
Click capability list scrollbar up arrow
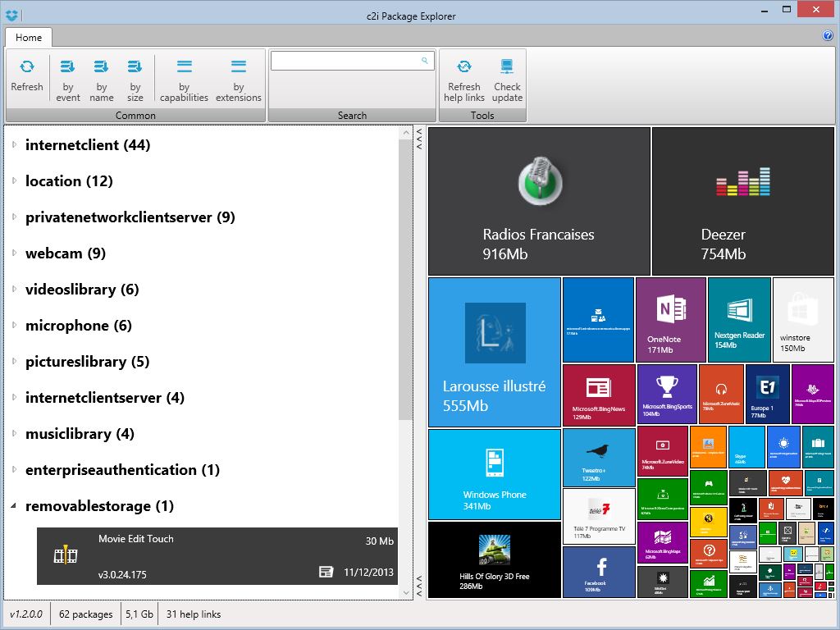(x=405, y=132)
